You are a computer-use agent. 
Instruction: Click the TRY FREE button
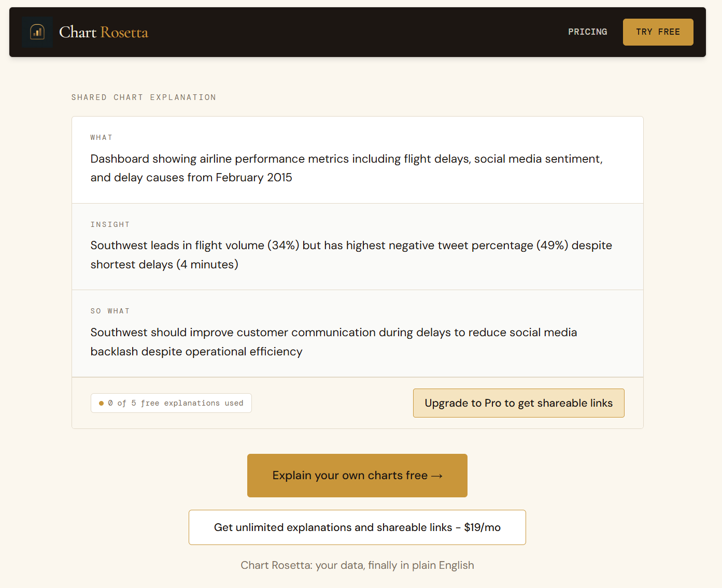point(658,32)
